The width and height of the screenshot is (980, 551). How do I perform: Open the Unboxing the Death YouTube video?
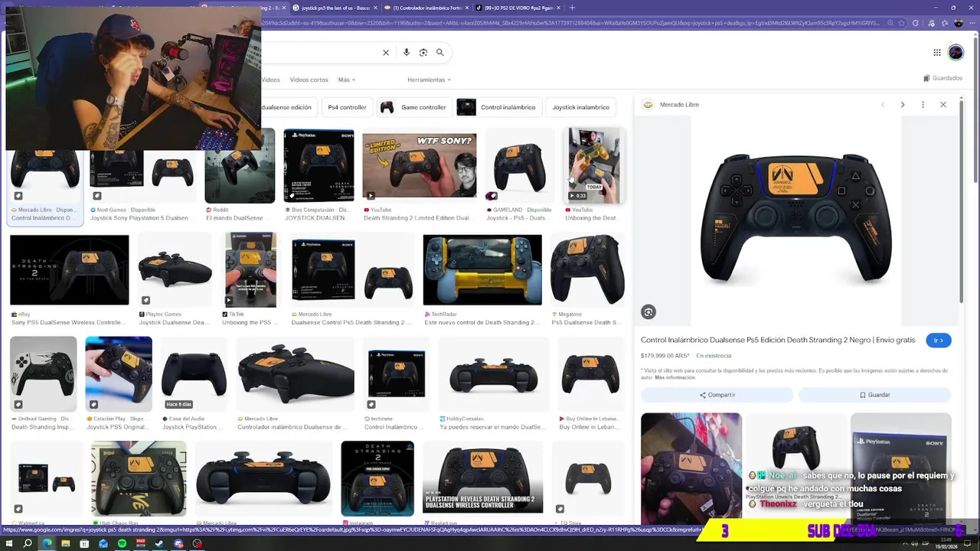click(595, 166)
